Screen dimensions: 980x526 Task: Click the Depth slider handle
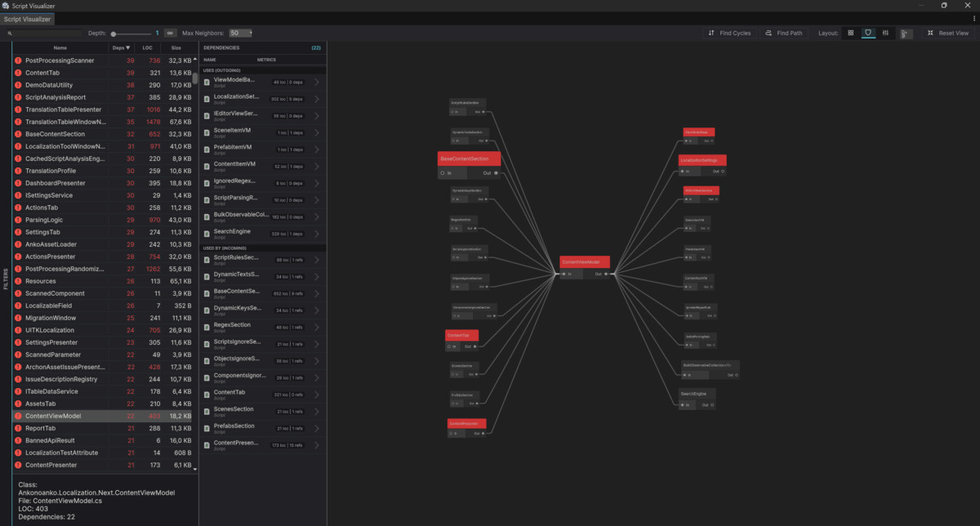pos(114,33)
